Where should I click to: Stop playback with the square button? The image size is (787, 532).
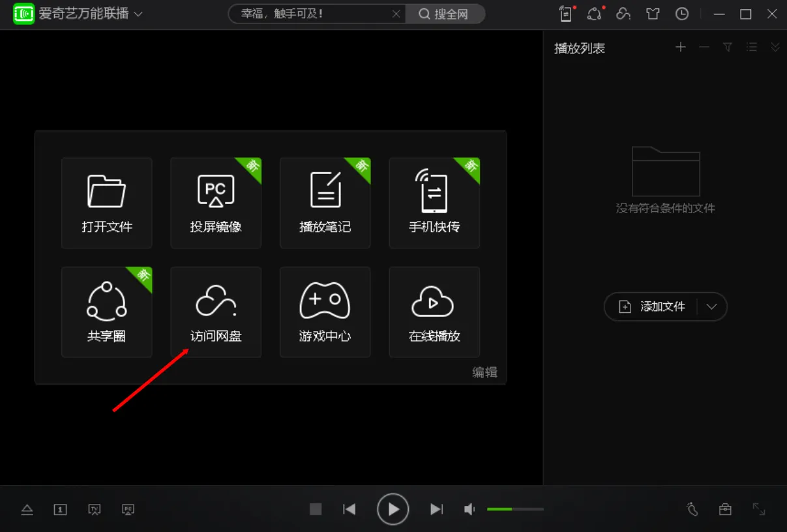[x=316, y=509]
